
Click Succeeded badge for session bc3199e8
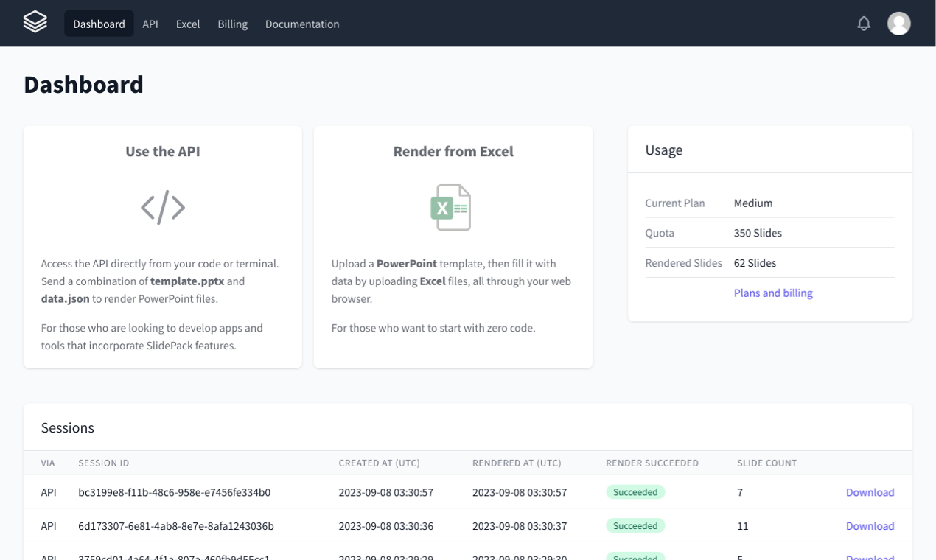point(635,491)
